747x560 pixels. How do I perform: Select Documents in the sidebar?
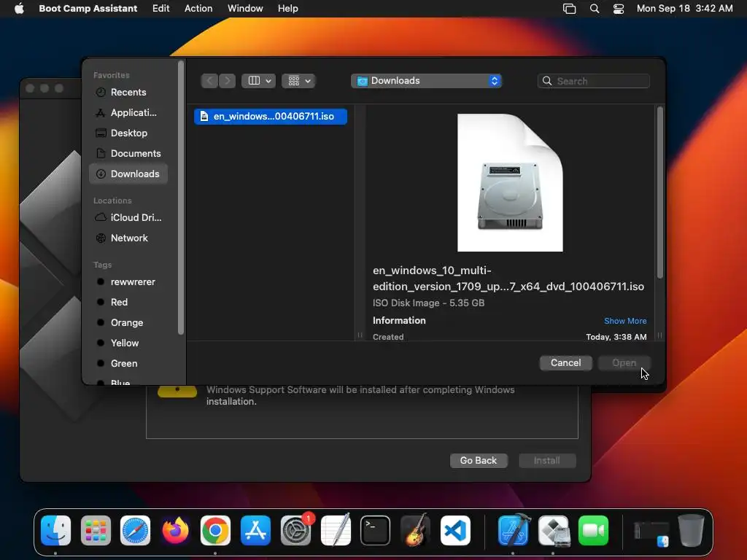tap(128, 153)
